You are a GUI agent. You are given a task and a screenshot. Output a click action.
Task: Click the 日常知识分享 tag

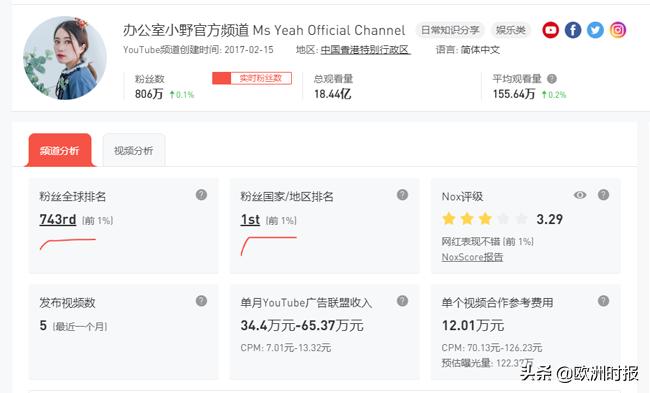[450, 30]
